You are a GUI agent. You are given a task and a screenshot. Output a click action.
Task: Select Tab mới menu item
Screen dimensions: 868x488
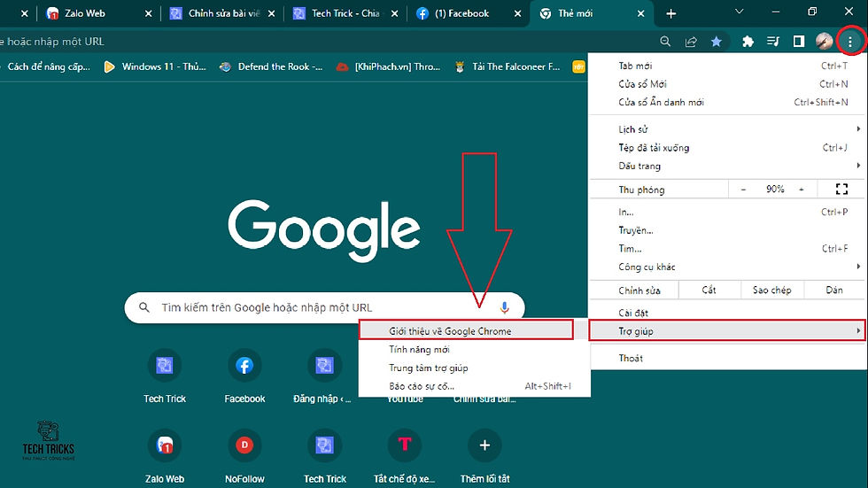pos(727,66)
